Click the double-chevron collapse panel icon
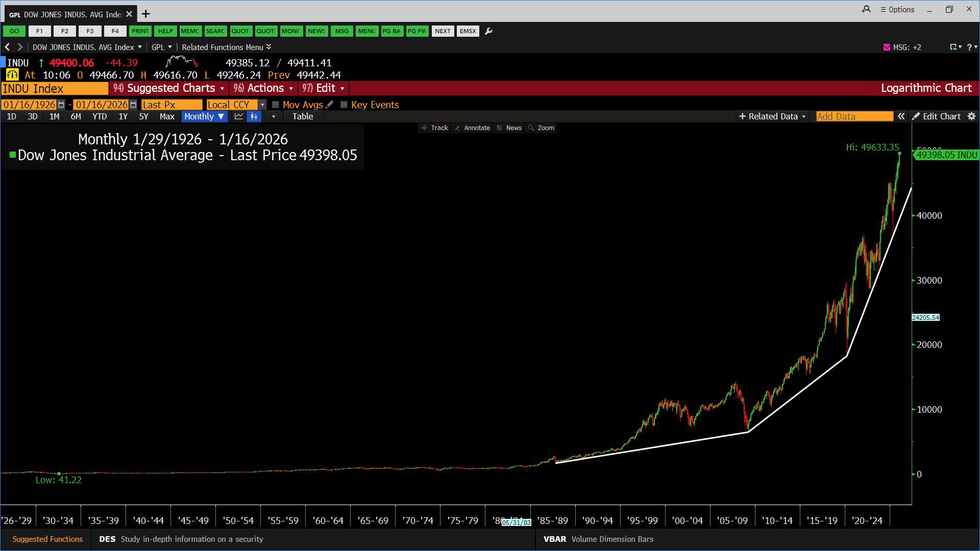Screen dimensions: 980x551 [901, 116]
